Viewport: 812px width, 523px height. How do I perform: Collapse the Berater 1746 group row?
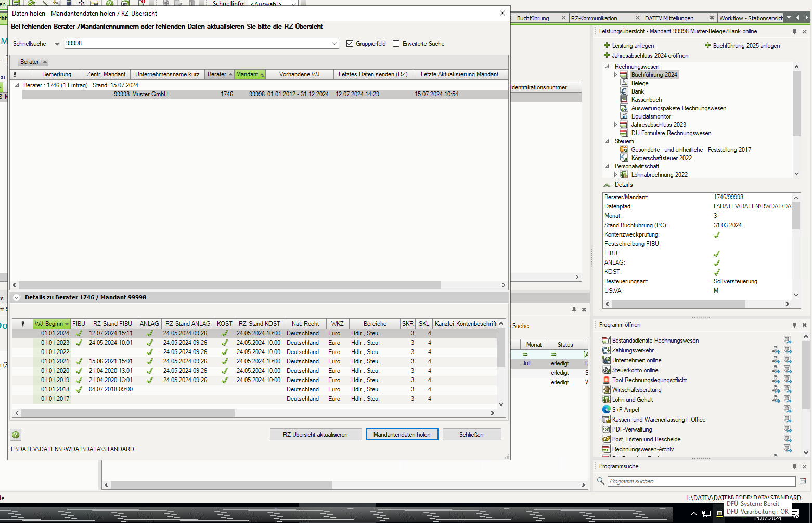pyautogui.click(x=17, y=85)
